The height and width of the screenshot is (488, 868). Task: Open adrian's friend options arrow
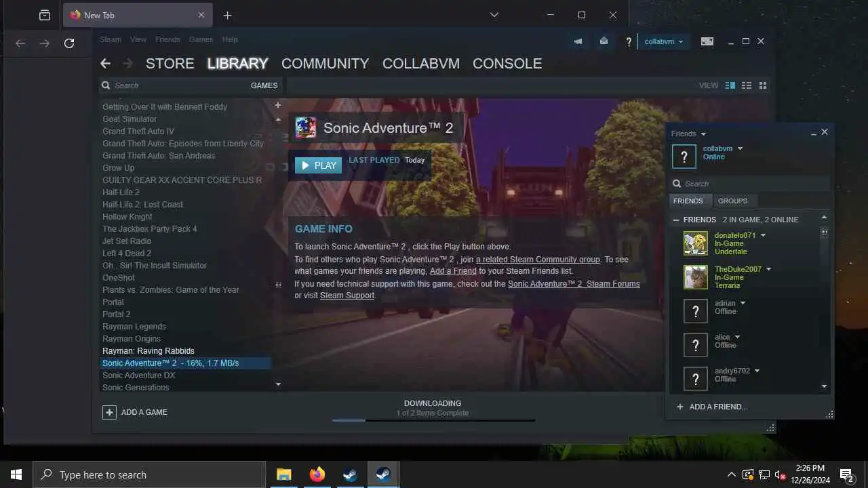pos(743,303)
